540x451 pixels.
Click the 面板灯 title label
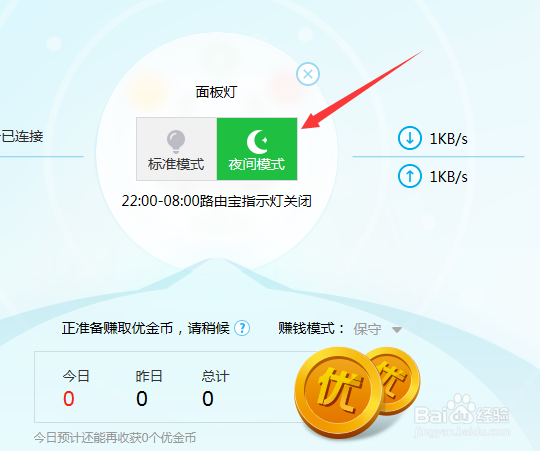216,92
